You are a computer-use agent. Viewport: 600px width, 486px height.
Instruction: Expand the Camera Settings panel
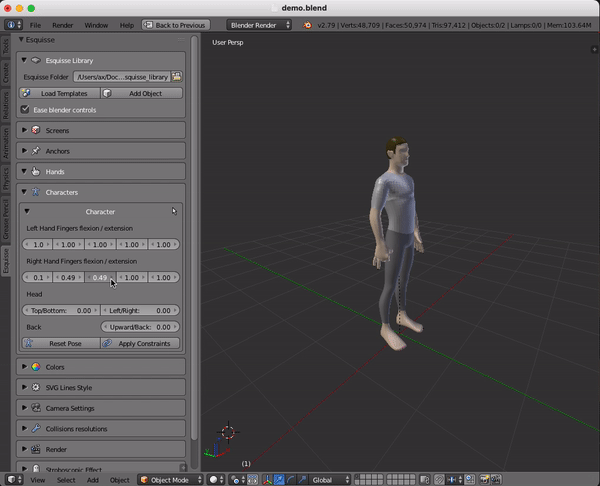pos(24,408)
